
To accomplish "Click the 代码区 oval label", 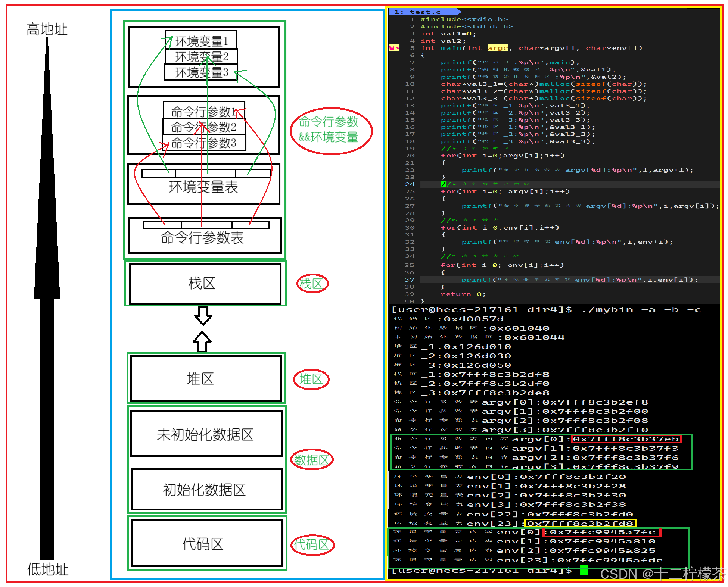I will [x=312, y=545].
